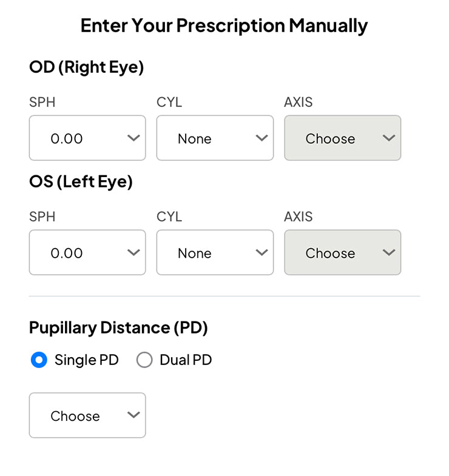
Task: Click the "Pupillary Distance (PD)" section heading
Action: [x=118, y=328]
